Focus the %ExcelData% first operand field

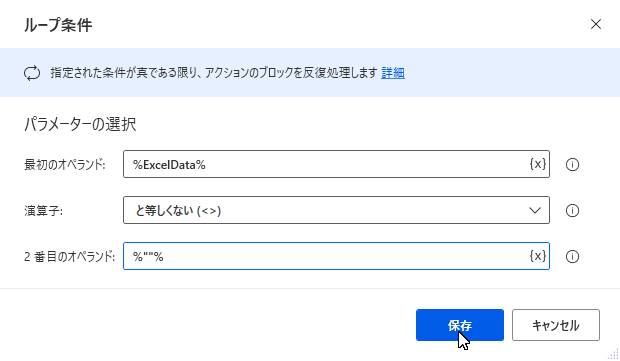click(336, 164)
